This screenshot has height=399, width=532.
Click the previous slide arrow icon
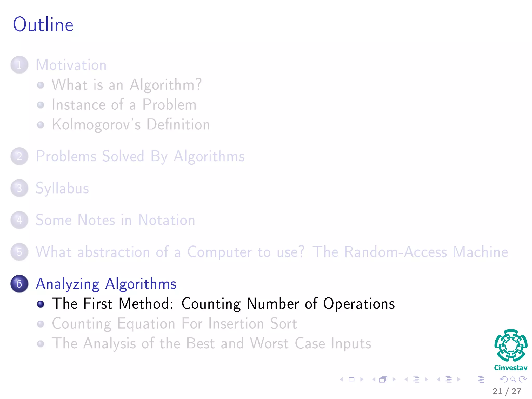(x=342, y=380)
